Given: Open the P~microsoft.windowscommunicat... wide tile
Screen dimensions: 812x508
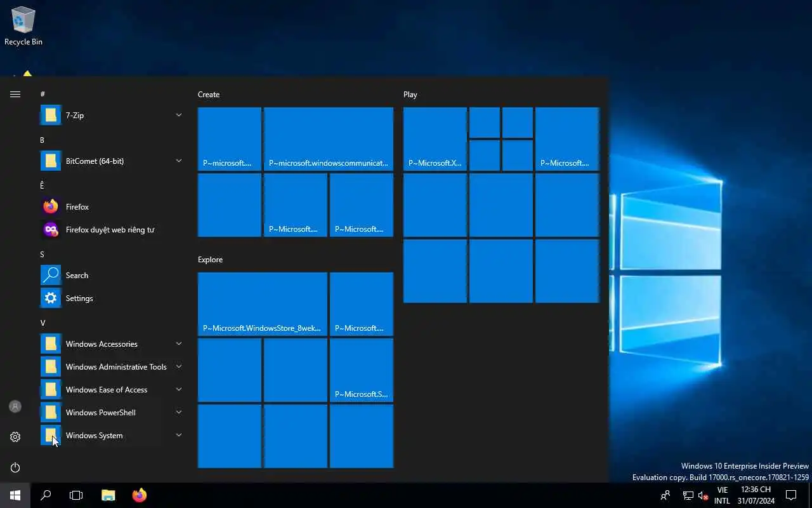Looking at the screenshot, I should pos(329,139).
